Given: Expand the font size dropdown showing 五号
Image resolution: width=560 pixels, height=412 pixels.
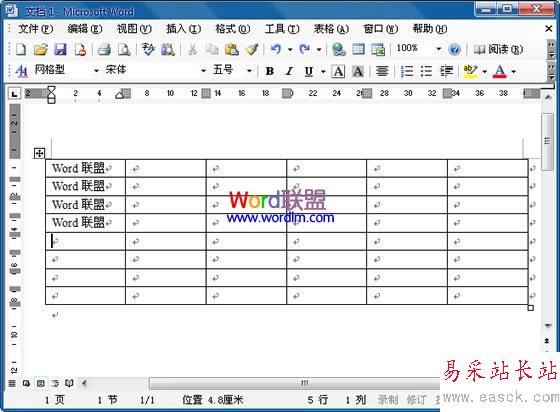Looking at the screenshot, I should (249, 71).
